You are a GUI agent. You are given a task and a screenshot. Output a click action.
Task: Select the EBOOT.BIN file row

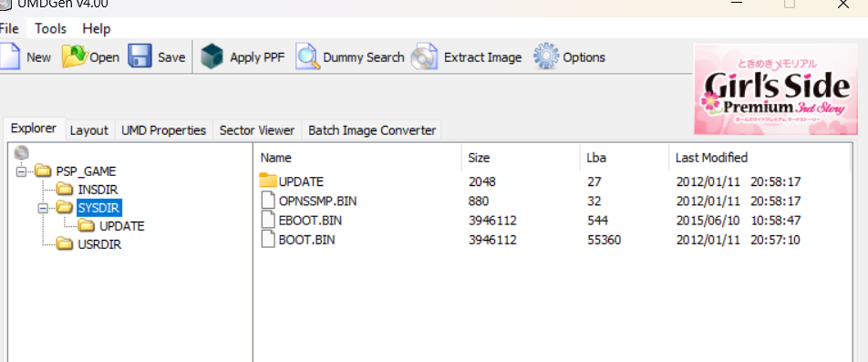pyautogui.click(x=552, y=221)
